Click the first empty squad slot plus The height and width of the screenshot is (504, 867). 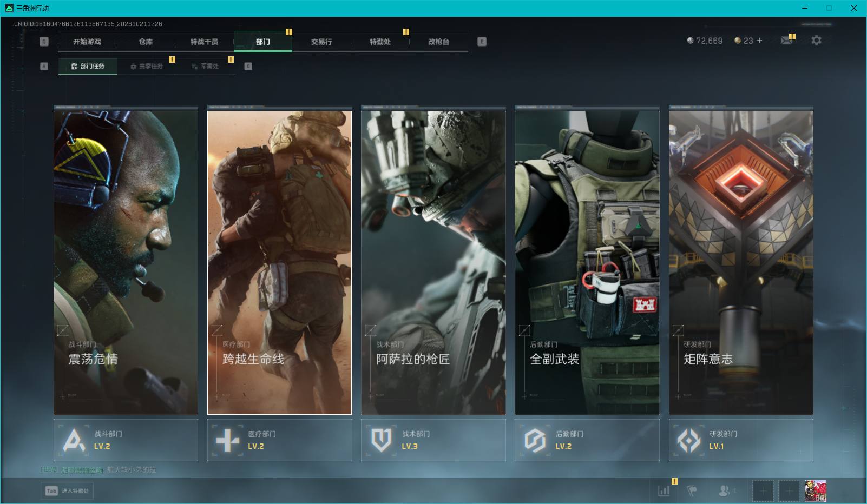[763, 491]
